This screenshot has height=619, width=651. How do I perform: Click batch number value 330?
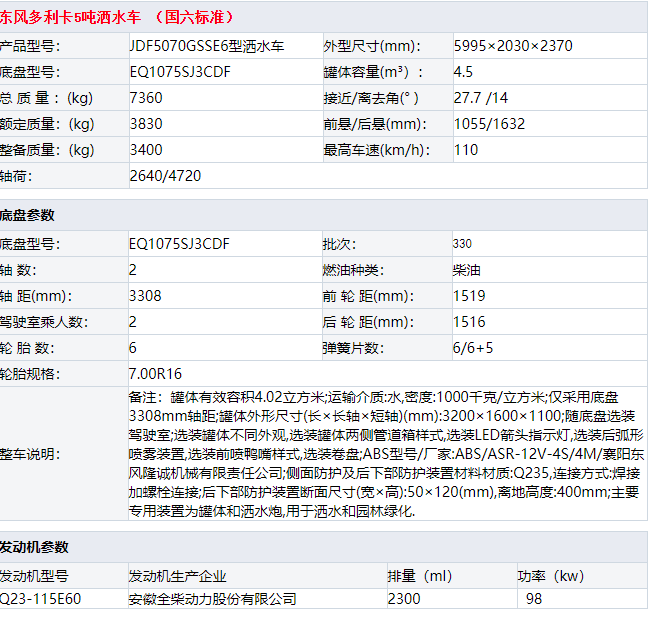462,244
